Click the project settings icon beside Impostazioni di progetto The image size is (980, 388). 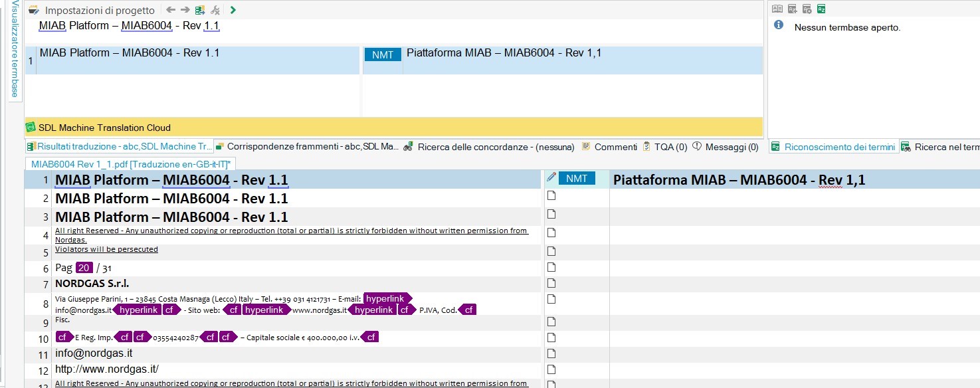coord(34,10)
